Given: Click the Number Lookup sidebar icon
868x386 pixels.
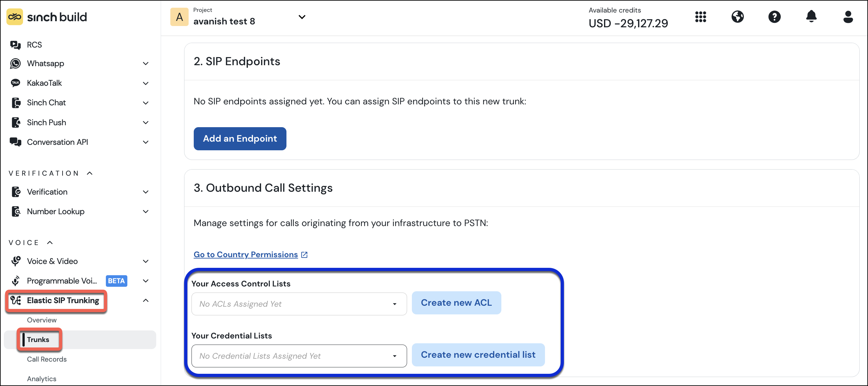Looking at the screenshot, I should click(15, 211).
